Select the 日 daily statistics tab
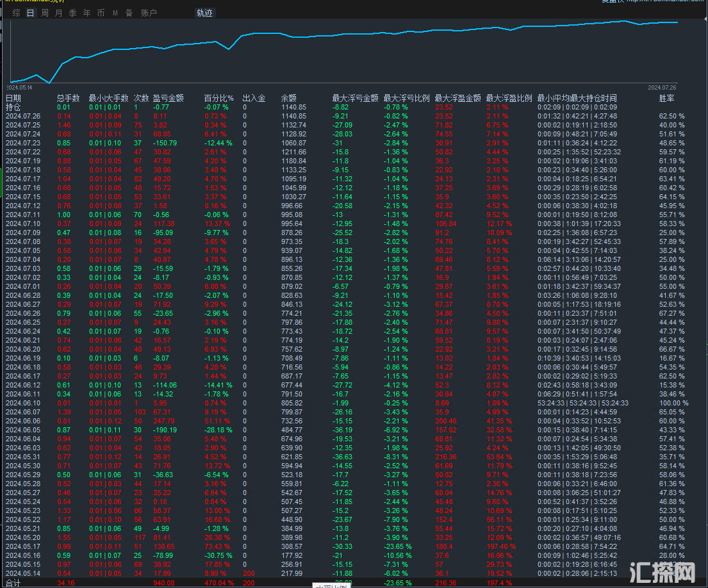Image resolution: width=708 pixels, height=588 pixels. 30,13
